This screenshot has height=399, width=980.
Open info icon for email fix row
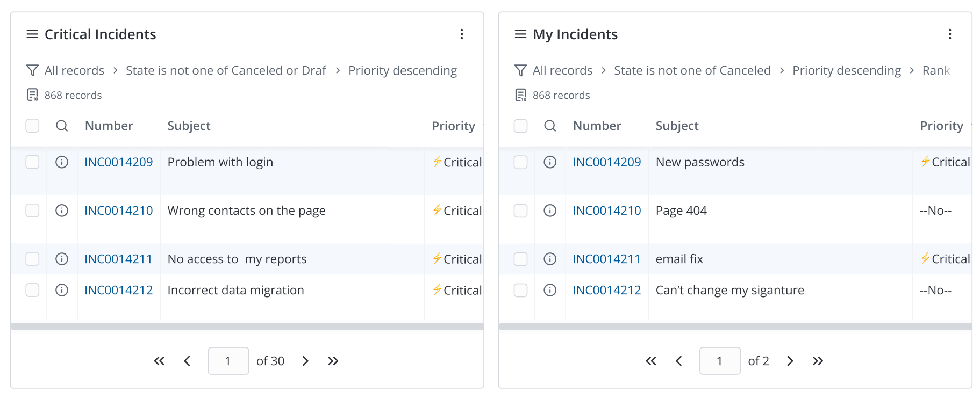(550, 259)
